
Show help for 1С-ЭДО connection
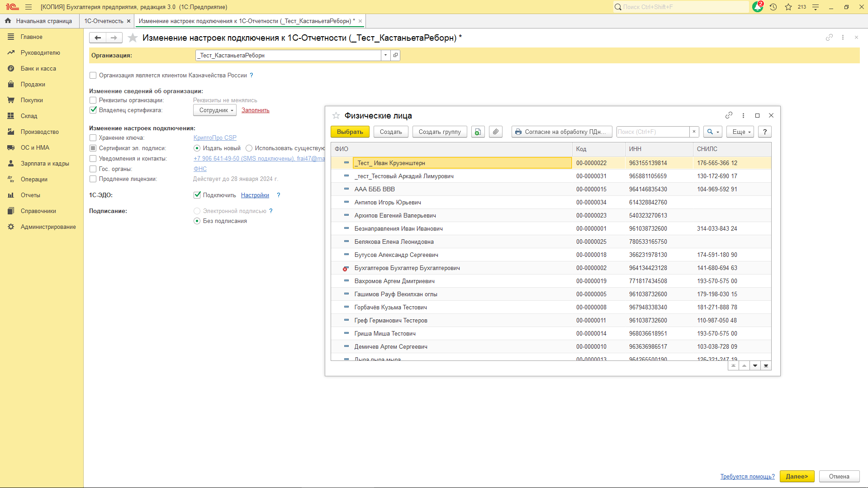pos(279,195)
